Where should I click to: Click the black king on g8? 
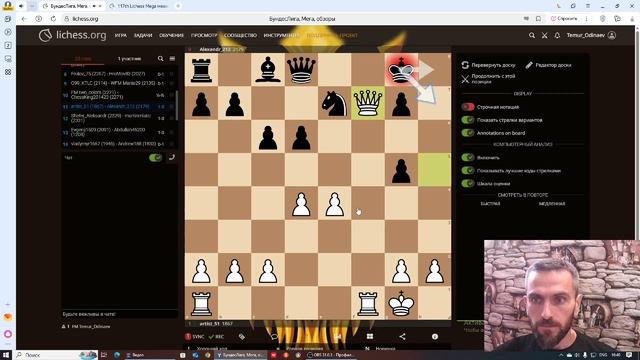tap(401, 70)
